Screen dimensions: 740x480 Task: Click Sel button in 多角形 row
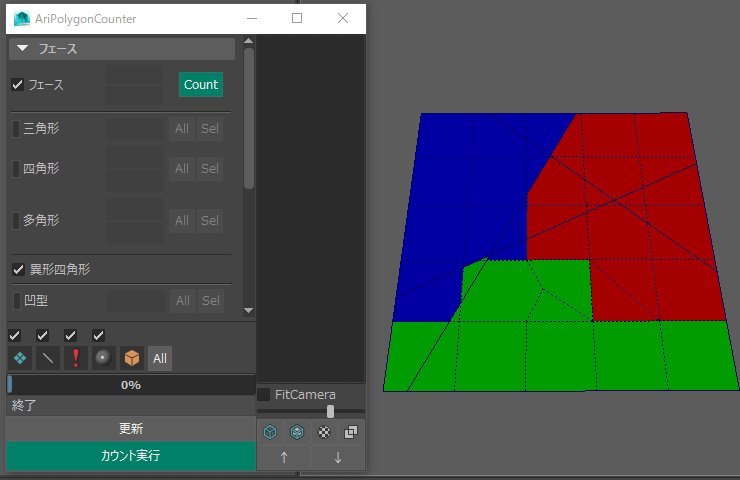coord(210,220)
